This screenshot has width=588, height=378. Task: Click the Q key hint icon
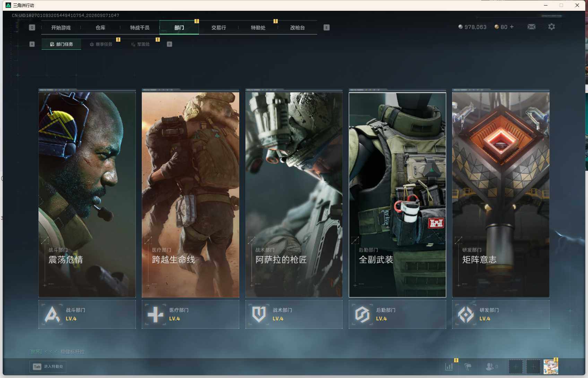[32, 27]
